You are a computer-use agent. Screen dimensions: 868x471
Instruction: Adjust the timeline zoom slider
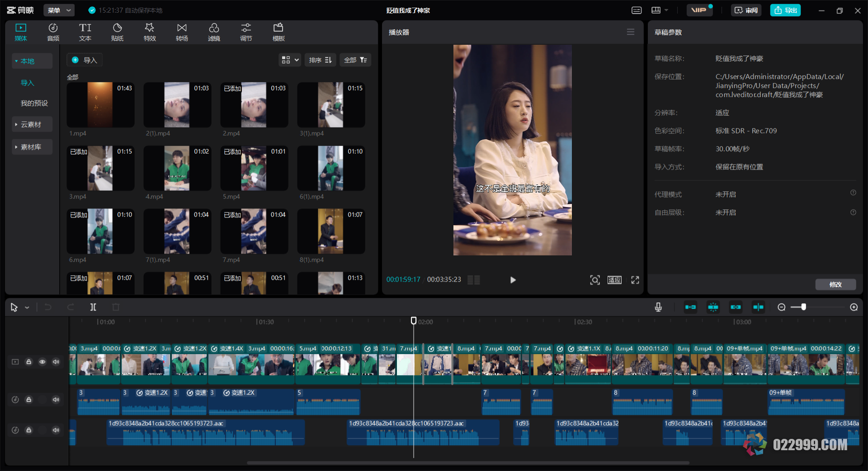pos(803,307)
